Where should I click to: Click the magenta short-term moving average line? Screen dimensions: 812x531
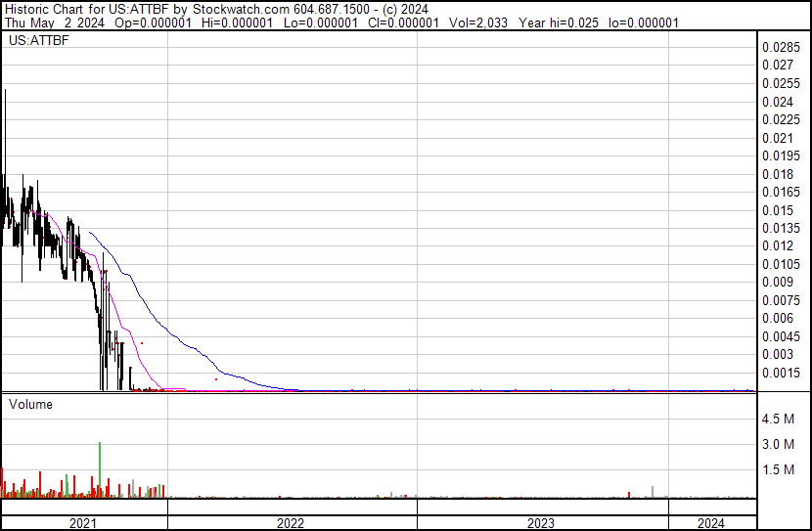tap(122, 311)
